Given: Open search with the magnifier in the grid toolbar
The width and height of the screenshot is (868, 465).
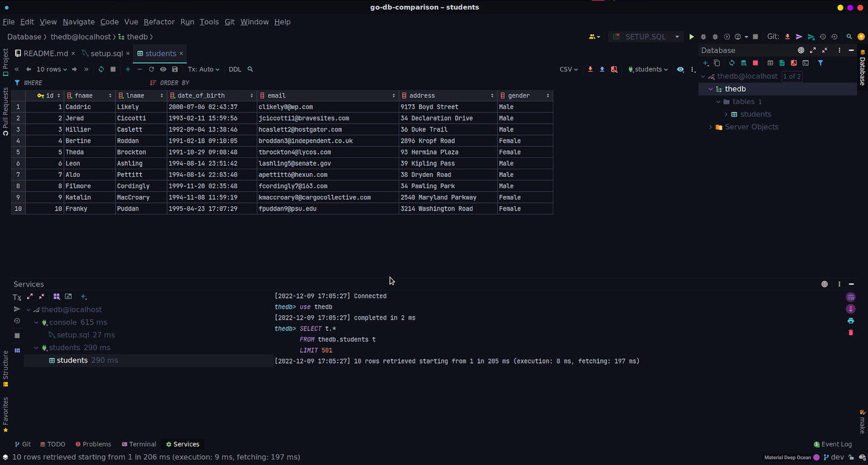Looking at the screenshot, I should (x=250, y=69).
